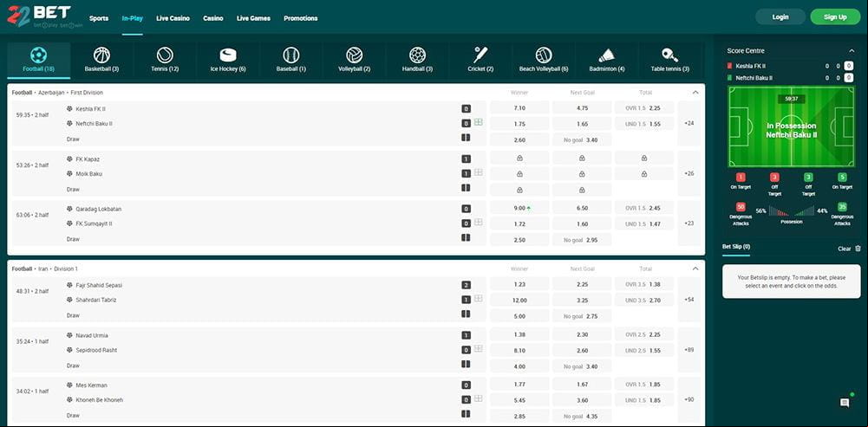Image resolution: width=868 pixels, height=427 pixels.
Task: Open the In-Play tab
Action: 133,18
